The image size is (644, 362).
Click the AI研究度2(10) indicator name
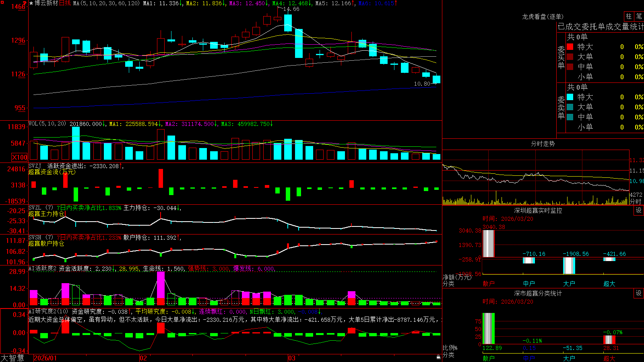click(x=48, y=311)
